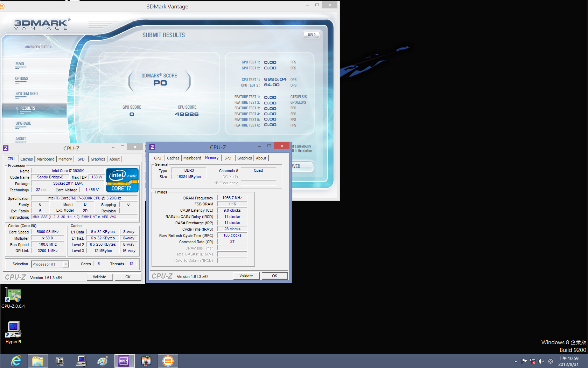Open Internet Explorer from the taskbar
The height and width of the screenshot is (368, 588).
point(16,361)
